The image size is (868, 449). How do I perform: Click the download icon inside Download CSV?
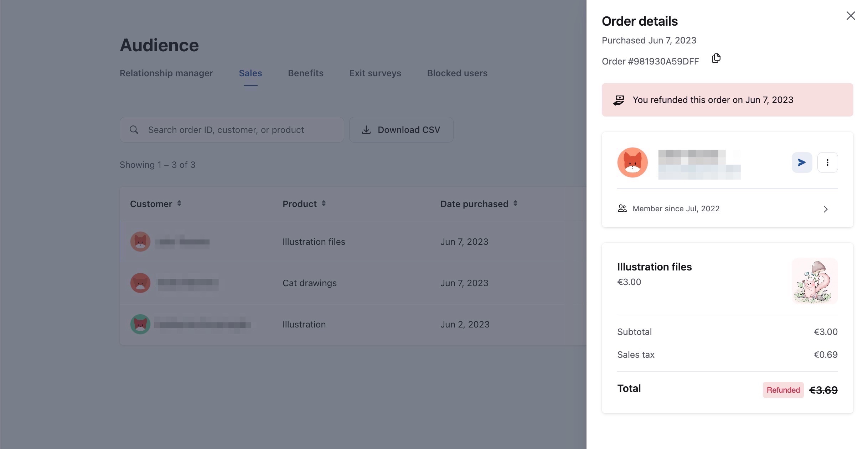click(366, 129)
